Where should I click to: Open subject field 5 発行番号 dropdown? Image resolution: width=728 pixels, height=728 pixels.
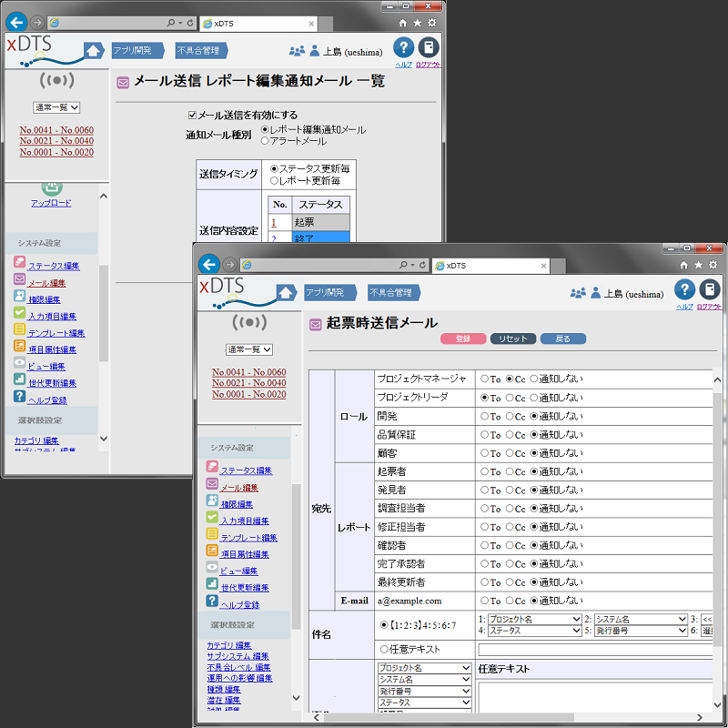(641, 630)
